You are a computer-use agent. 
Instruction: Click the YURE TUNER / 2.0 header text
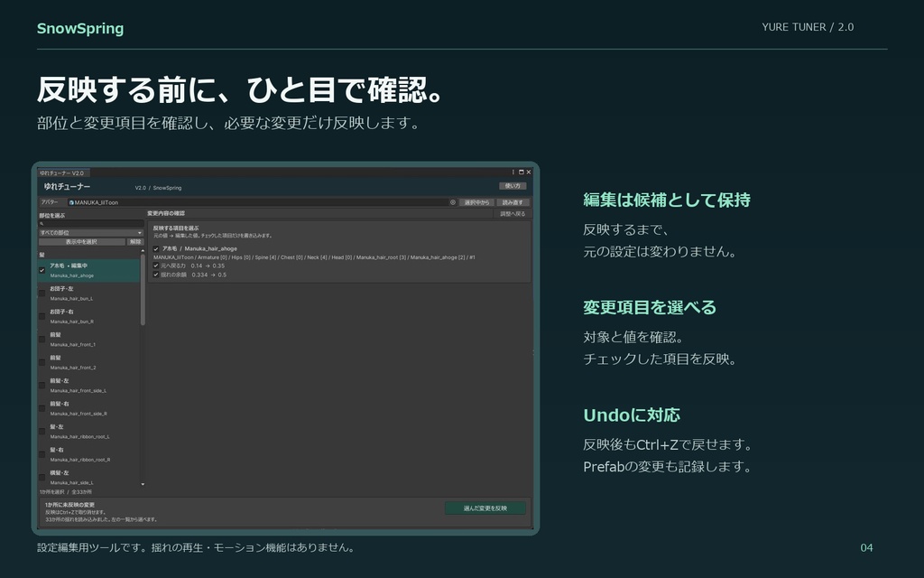808,27
